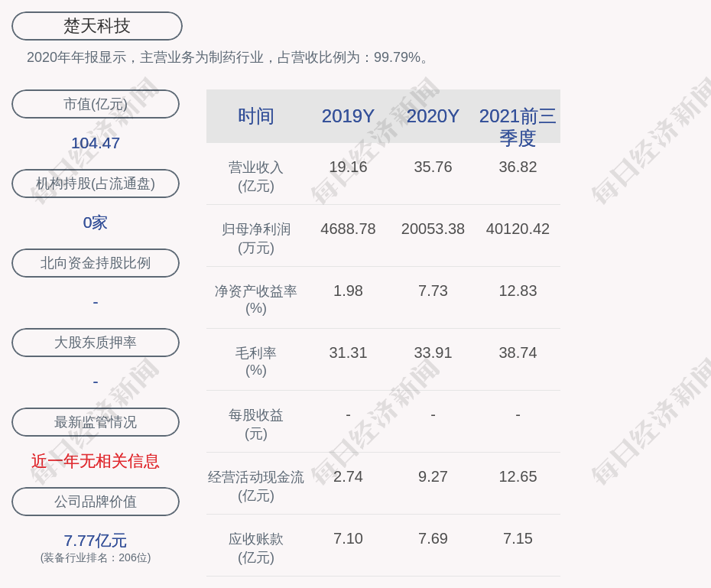The width and height of the screenshot is (711, 588).
Task: Click the 时间 table header cell
Action: 256,116
